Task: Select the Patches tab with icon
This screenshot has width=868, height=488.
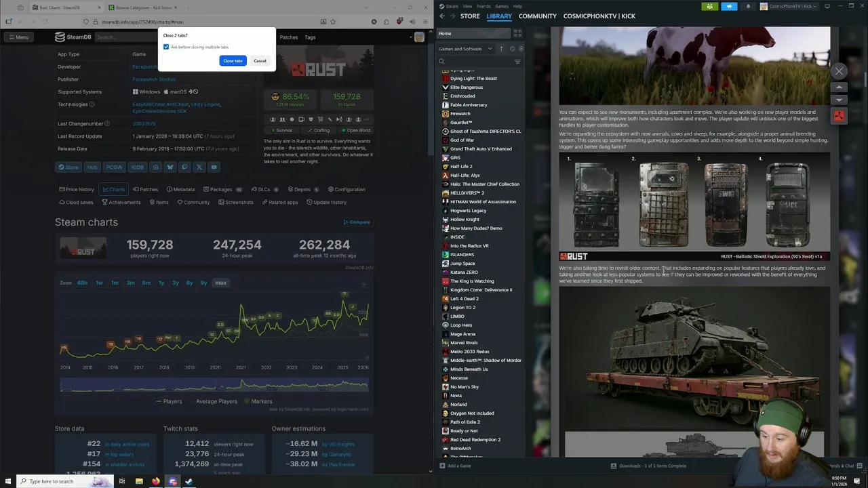Action: [x=145, y=189]
